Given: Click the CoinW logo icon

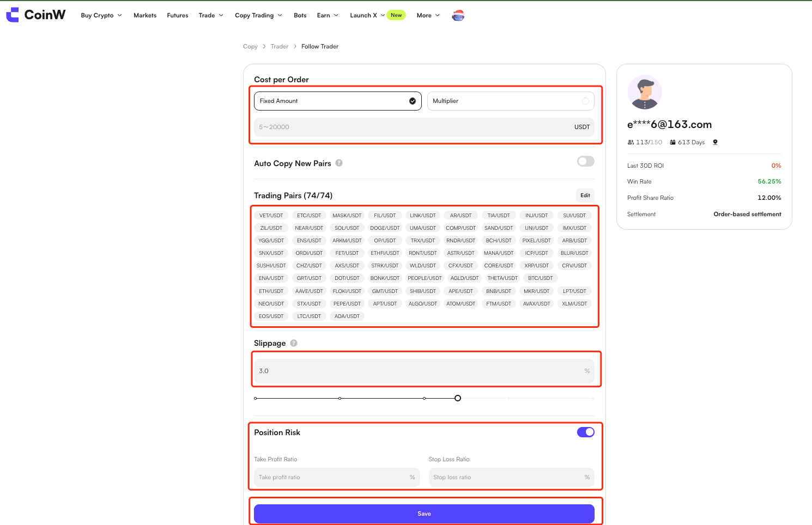Looking at the screenshot, I should (x=13, y=15).
